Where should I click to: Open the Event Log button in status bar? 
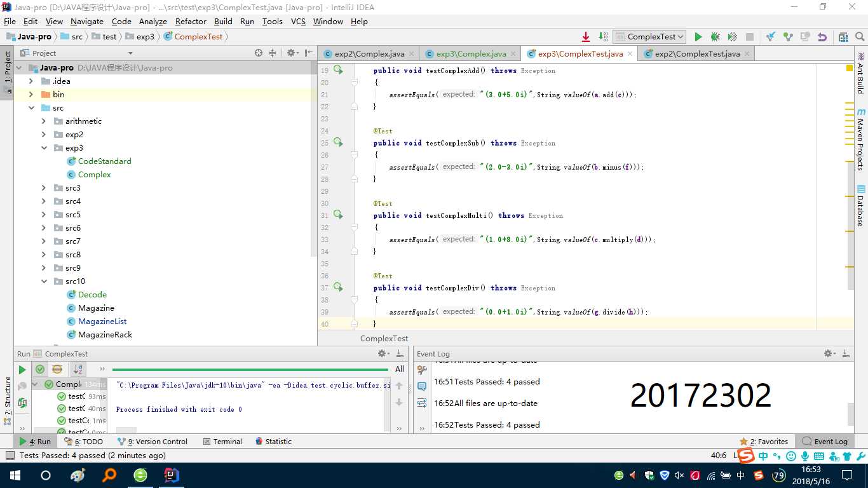click(825, 442)
